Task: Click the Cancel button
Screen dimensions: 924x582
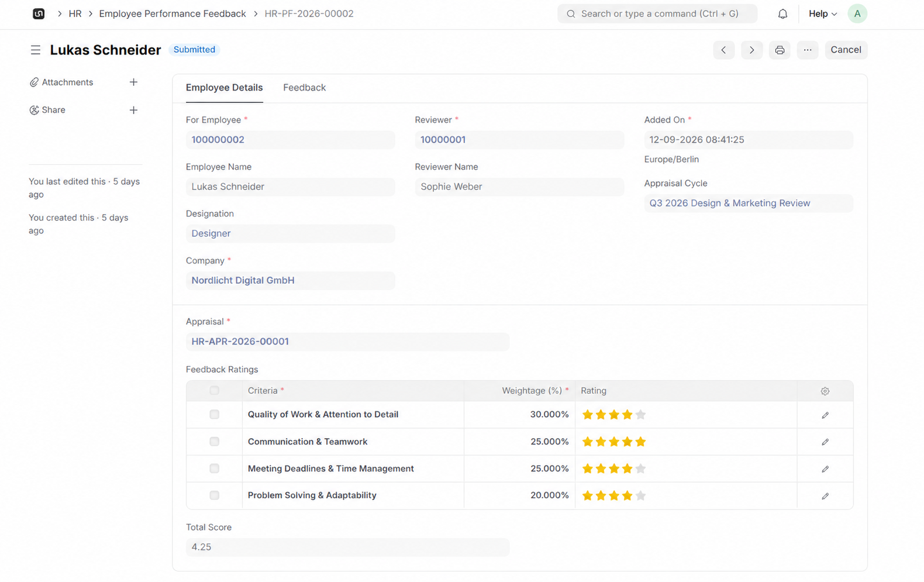Action: pos(846,50)
